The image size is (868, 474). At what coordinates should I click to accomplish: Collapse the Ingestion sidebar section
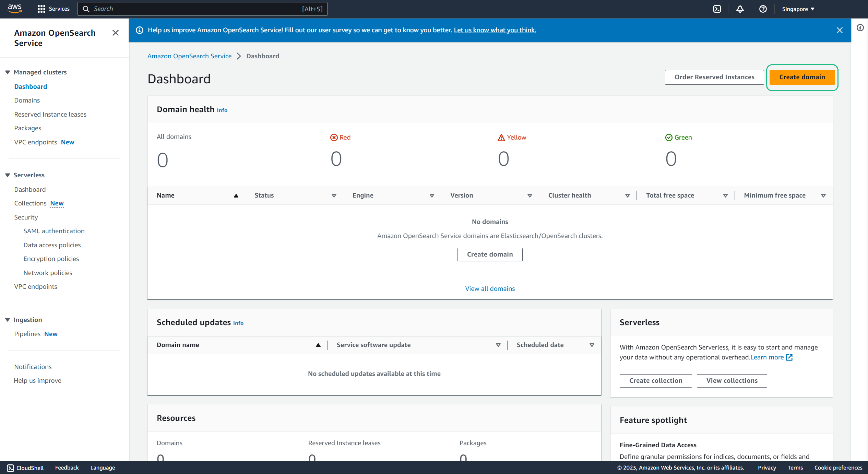coord(8,320)
